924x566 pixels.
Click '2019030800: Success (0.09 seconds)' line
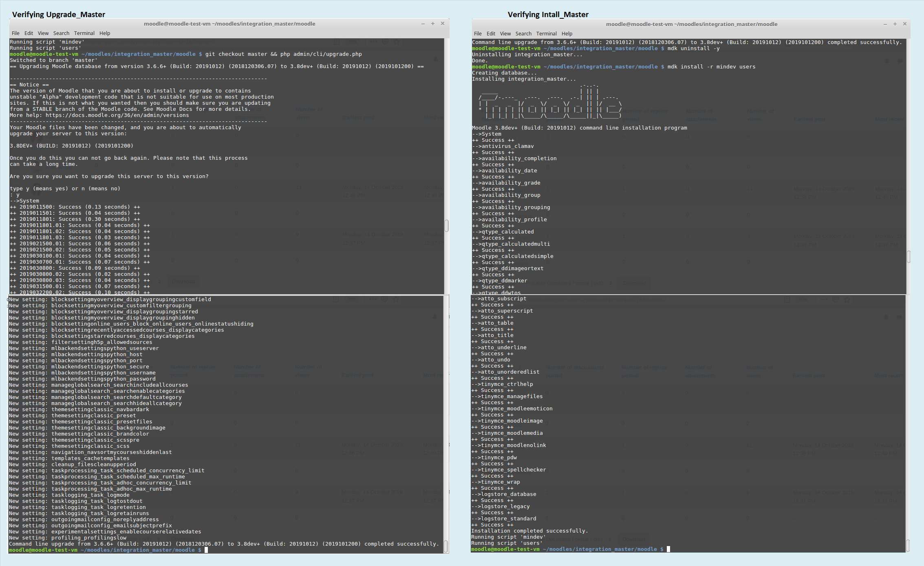tap(75, 268)
